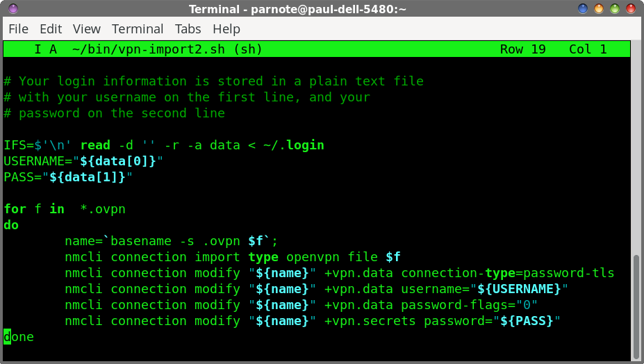Minimize the terminal with the orange button
Image resolution: width=644 pixels, height=364 pixels.
pyautogui.click(x=599, y=9)
